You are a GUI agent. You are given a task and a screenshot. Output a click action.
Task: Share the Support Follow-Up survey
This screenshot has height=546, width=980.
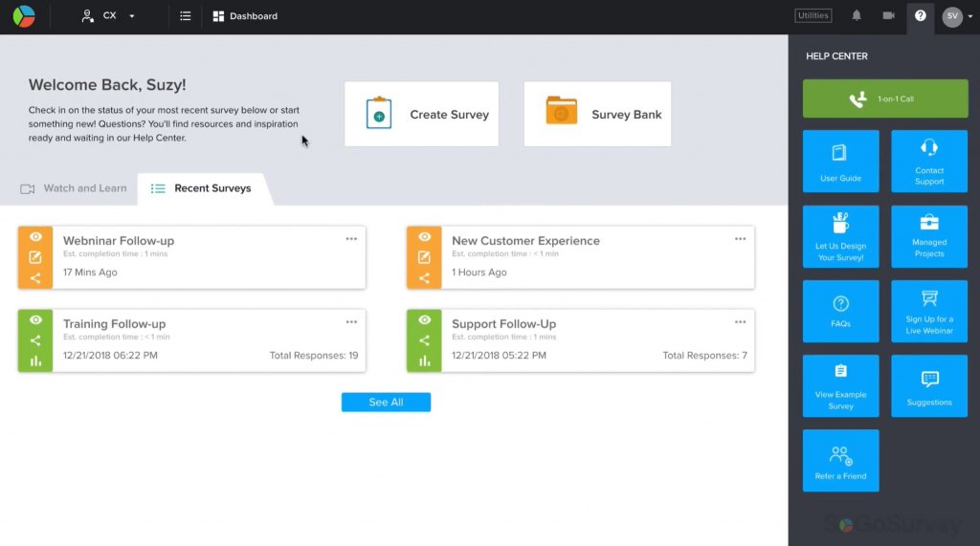tap(424, 340)
